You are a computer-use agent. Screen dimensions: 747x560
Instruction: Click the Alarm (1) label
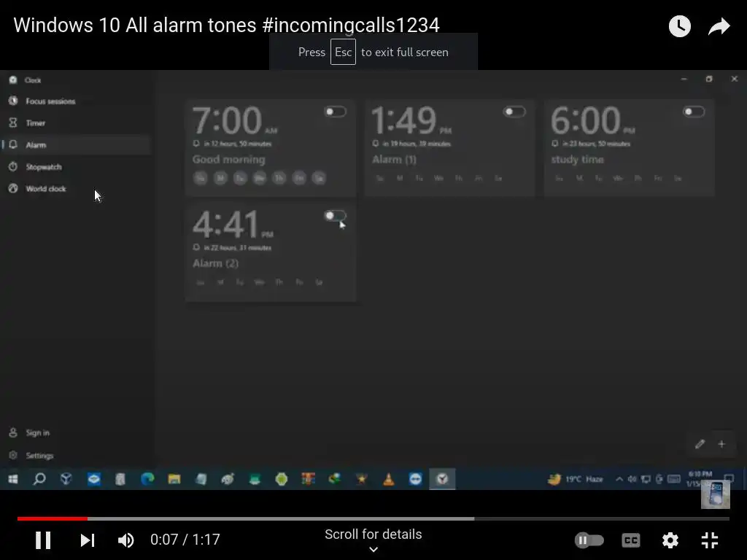(394, 160)
